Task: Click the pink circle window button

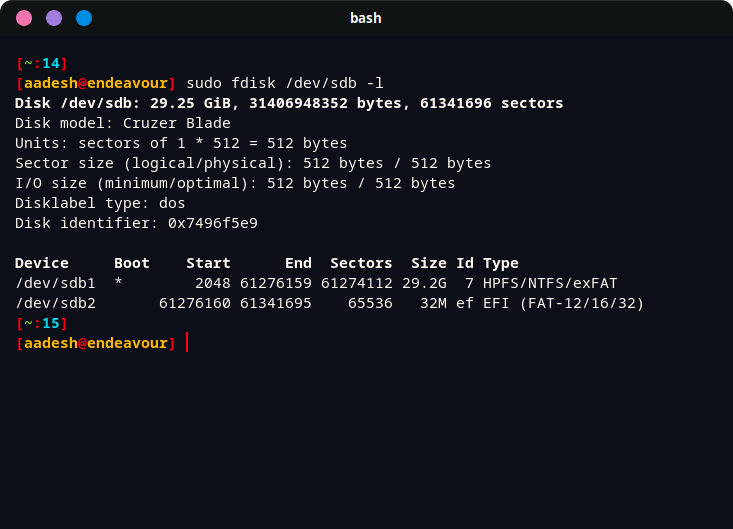Action: [24, 18]
